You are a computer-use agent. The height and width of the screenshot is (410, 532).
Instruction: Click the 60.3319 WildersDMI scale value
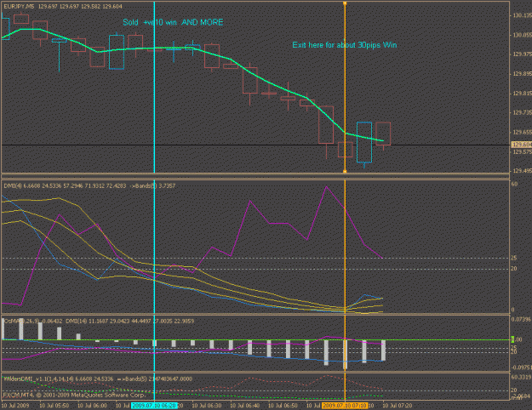[521, 377]
